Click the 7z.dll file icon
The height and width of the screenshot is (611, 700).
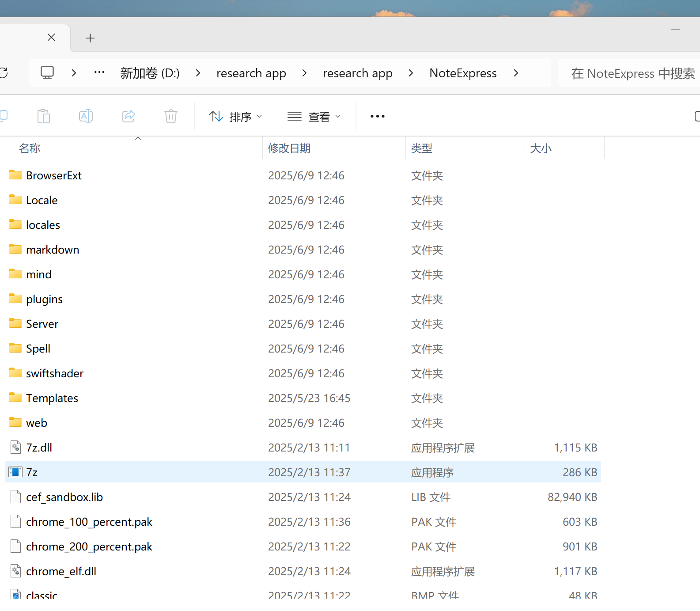pos(15,447)
